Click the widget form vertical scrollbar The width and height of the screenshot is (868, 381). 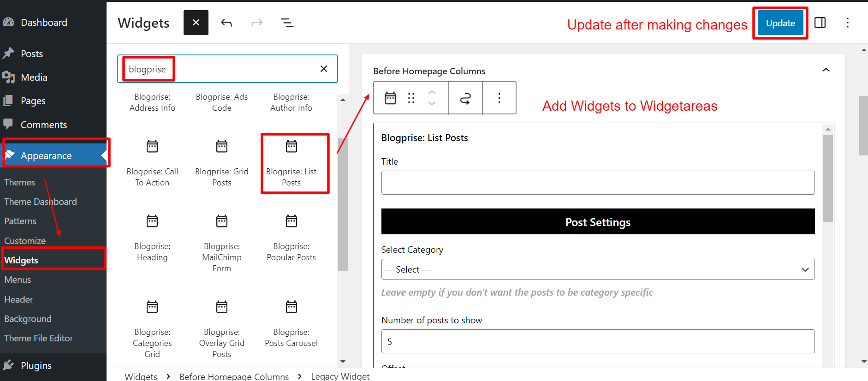click(x=828, y=178)
